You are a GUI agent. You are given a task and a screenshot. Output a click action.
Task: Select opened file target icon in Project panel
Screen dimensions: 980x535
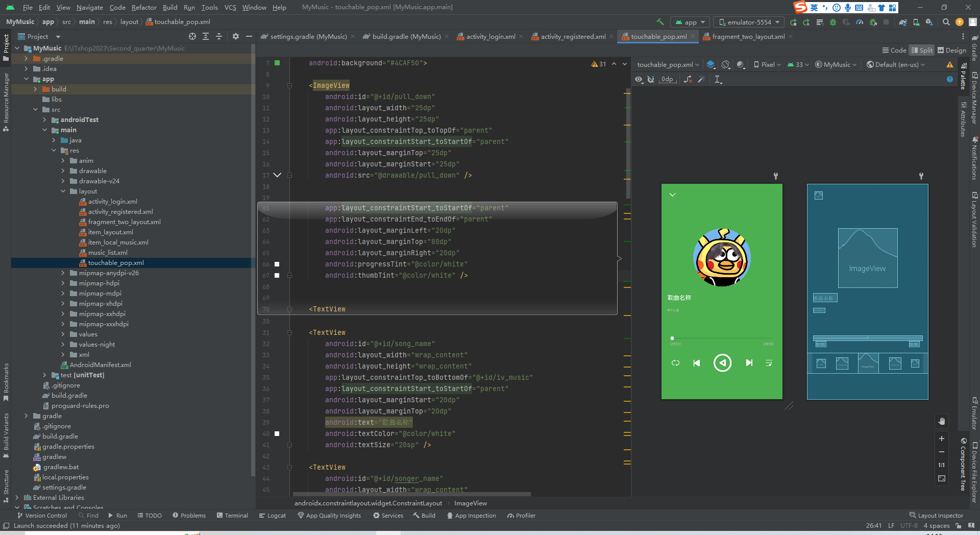(x=192, y=36)
